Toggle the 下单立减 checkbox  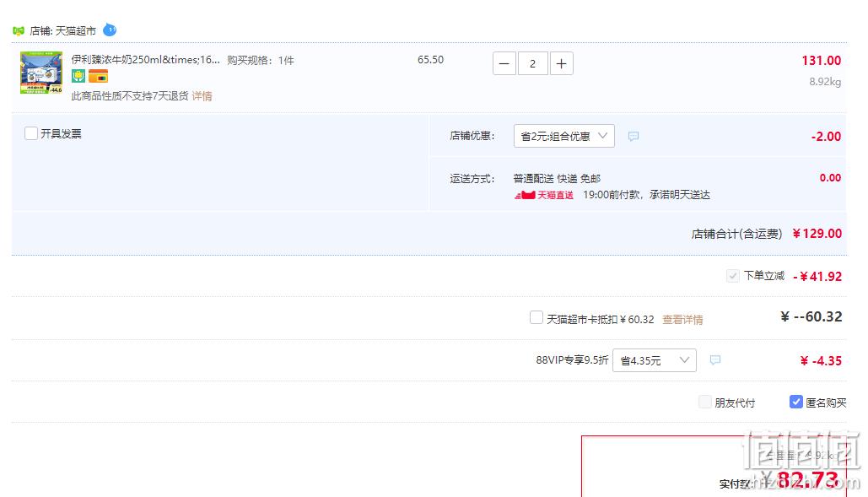tap(732, 276)
